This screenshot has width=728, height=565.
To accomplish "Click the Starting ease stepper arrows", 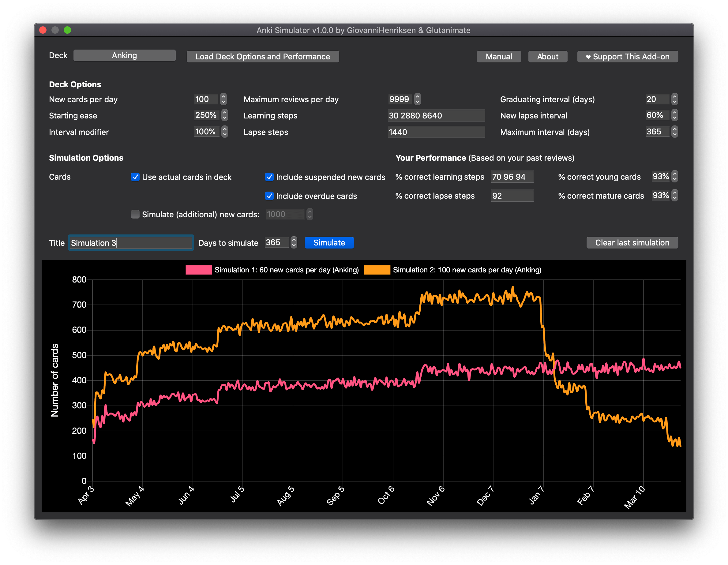I will [225, 115].
